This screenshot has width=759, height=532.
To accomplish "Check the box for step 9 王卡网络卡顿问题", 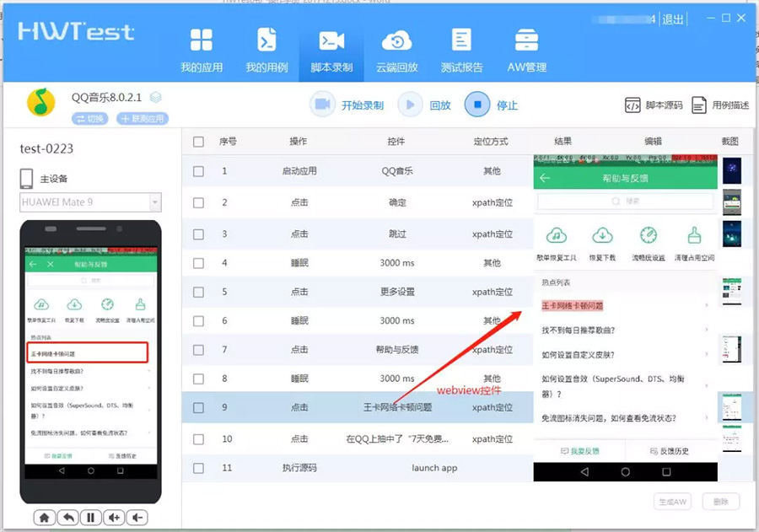I will coord(198,407).
